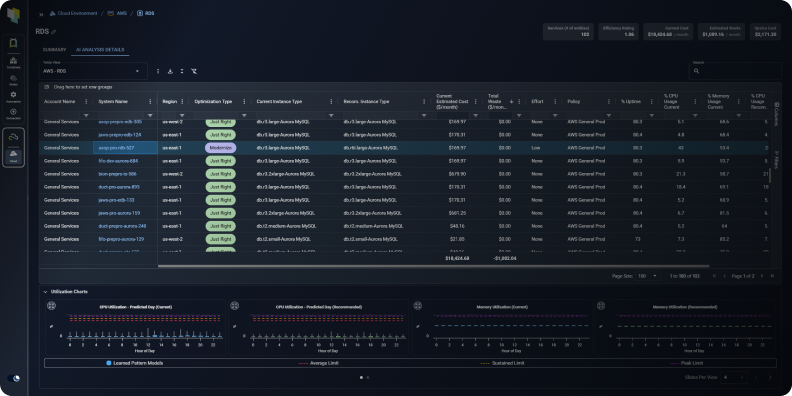Select the second carousel slide dot
This screenshot has height=396, width=792.
click(368, 377)
